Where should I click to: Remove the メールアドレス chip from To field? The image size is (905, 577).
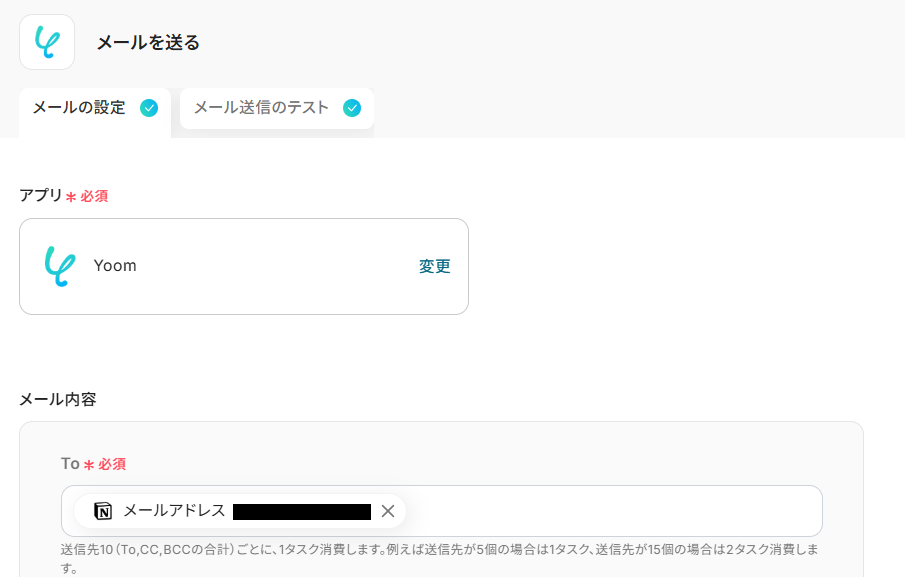click(388, 511)
